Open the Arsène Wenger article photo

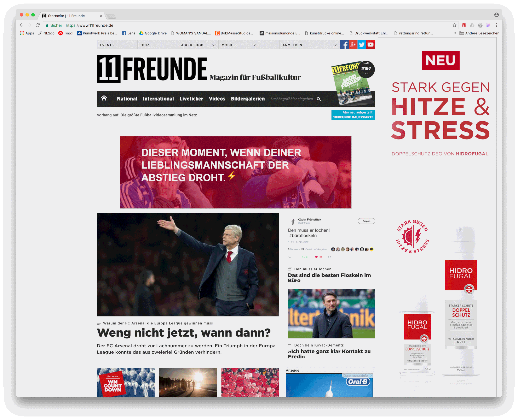click(188, 264)
